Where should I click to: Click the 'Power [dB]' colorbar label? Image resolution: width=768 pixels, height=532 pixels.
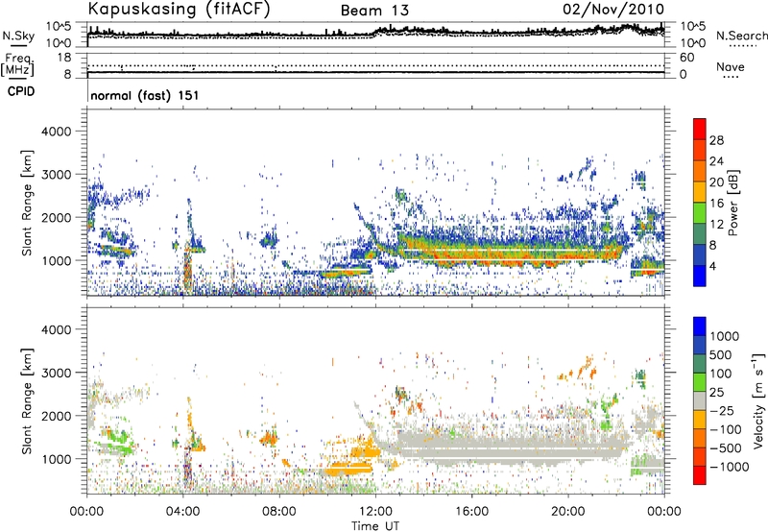732,203
